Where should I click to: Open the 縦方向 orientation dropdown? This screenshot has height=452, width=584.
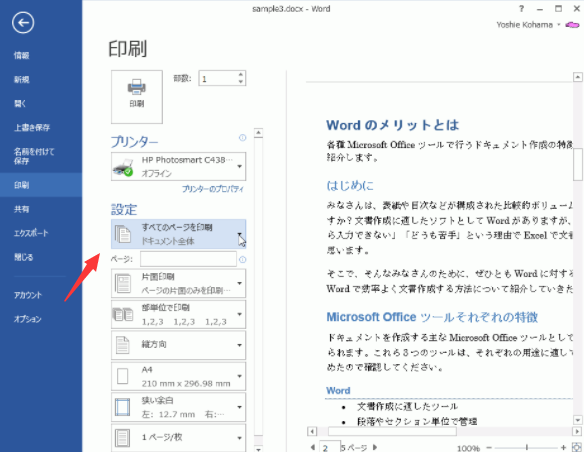(x=178, y=345)
